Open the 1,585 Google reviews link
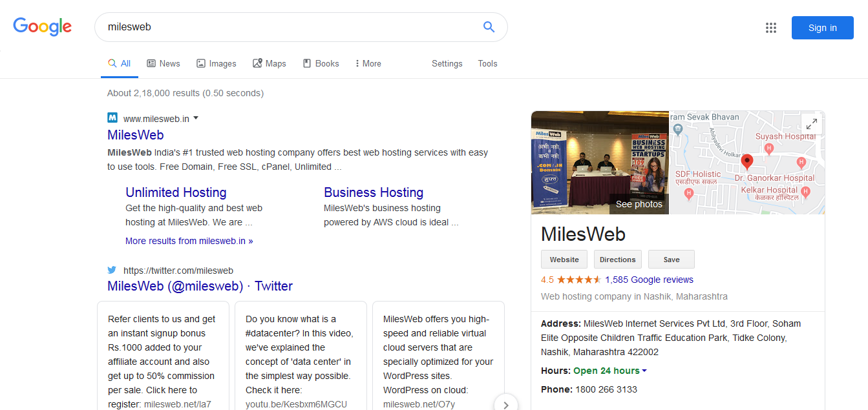Image resolution: width=868 pixels, height=410 pixels. tap(649, 280)
